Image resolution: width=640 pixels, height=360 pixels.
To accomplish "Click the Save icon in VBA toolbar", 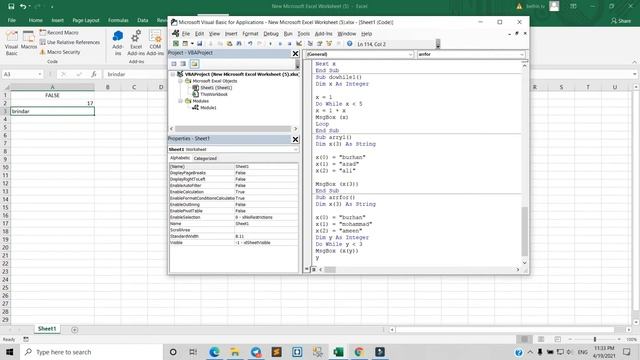I will pos(200,44).
